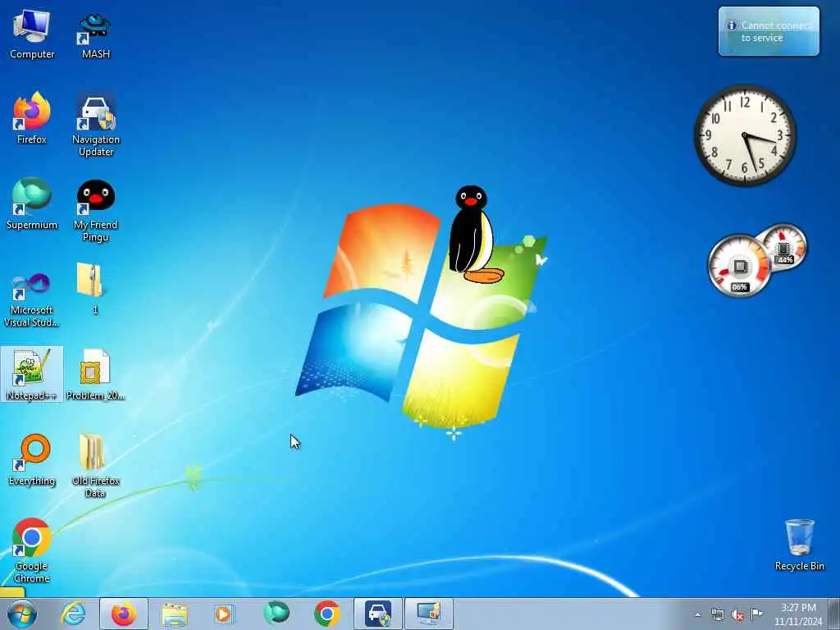
Task: Click the taskbar clock showing 3:27 PM
Action: point(798,614)
